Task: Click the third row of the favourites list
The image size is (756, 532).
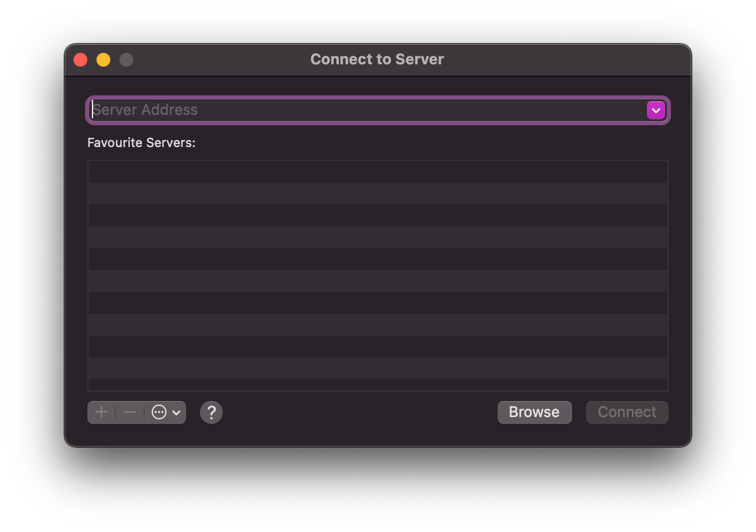Action: 377,215
